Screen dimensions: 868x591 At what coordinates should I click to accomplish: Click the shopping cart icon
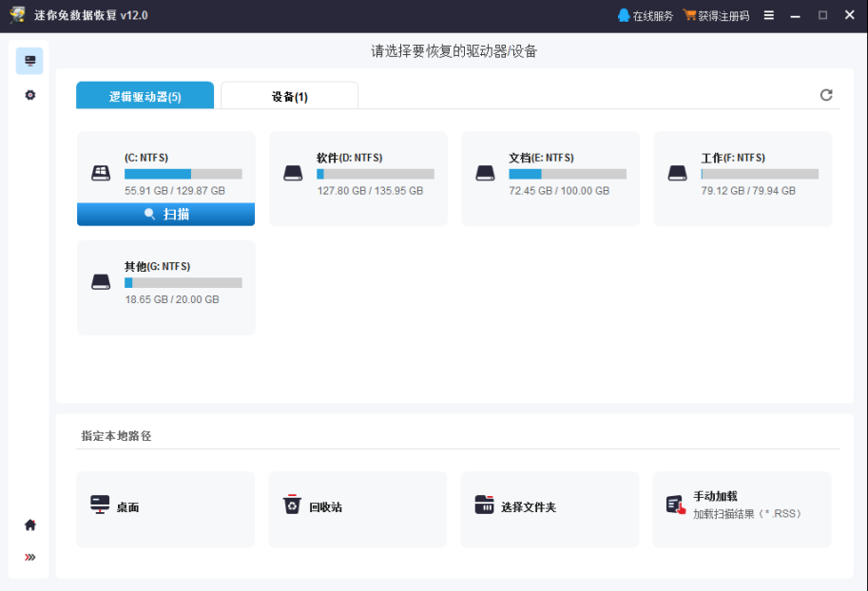[x=690, y=15]
